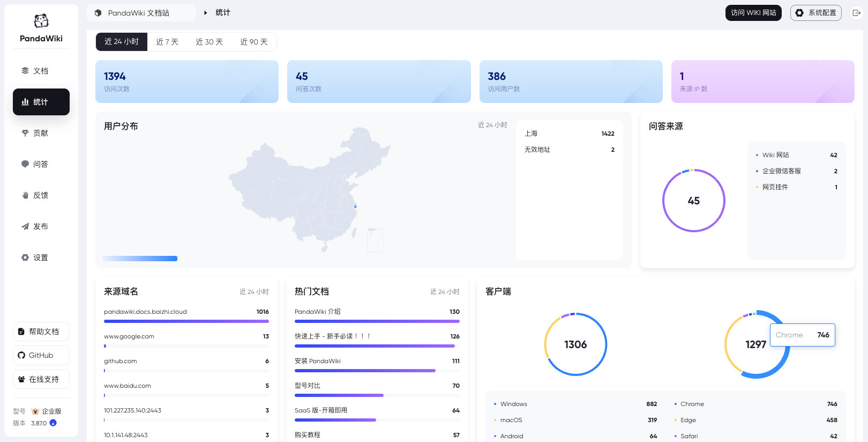Click the PandaWiki panda logo
868x442 pixels.
pyautogui.click(x=41, y=21)
